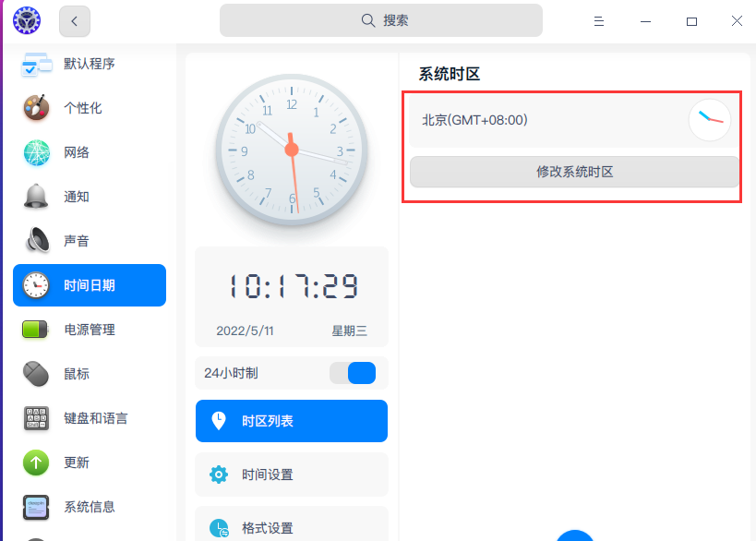Image resolution: width=756 pixels, height=541 pixels.
Task: Open 键盘和语言 settings
Action: (x=90, y=418)
